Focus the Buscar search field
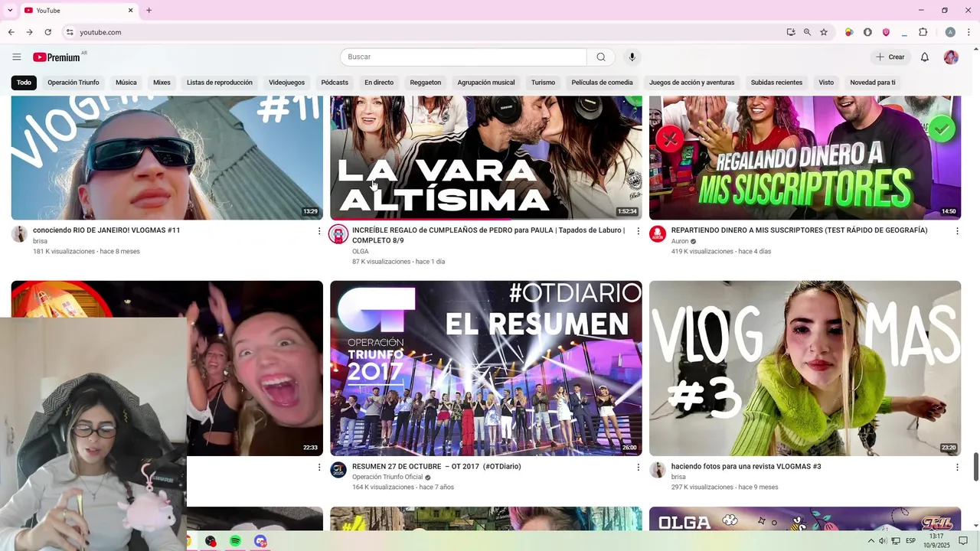The height and width of the screenshot is (551, 980). 463,57
